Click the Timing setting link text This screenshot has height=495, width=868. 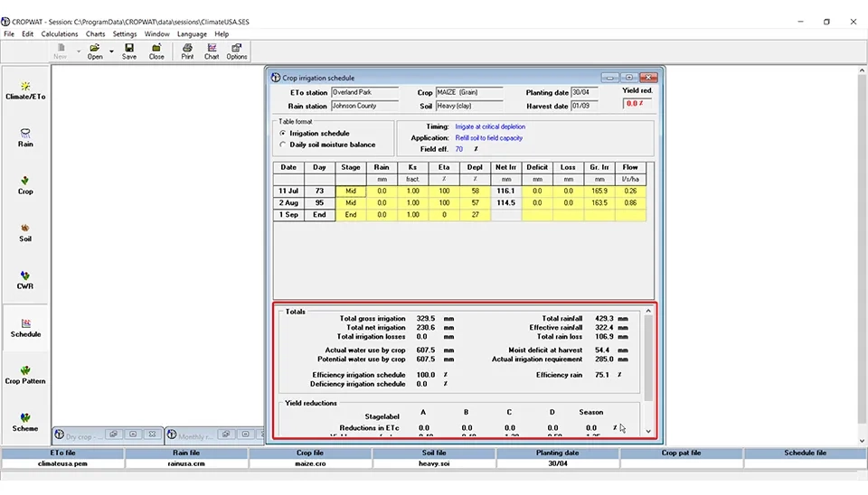click(490, 127)
